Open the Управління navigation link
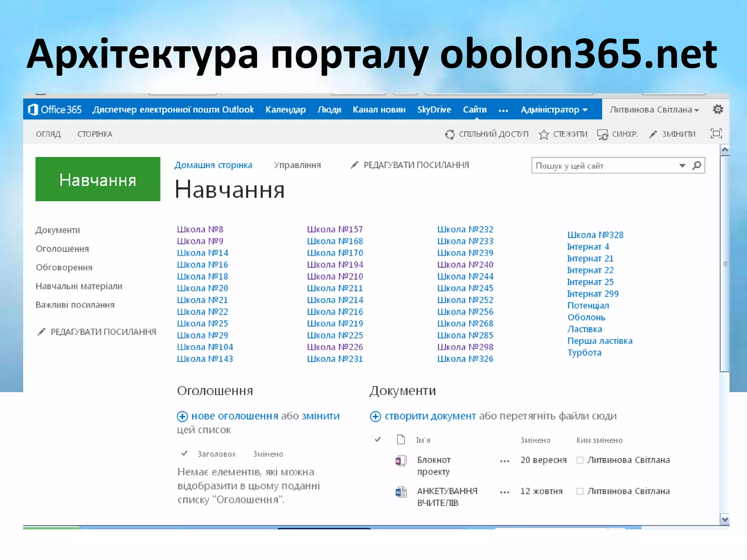This screenshot has width=747, height=560. point(298,165)
